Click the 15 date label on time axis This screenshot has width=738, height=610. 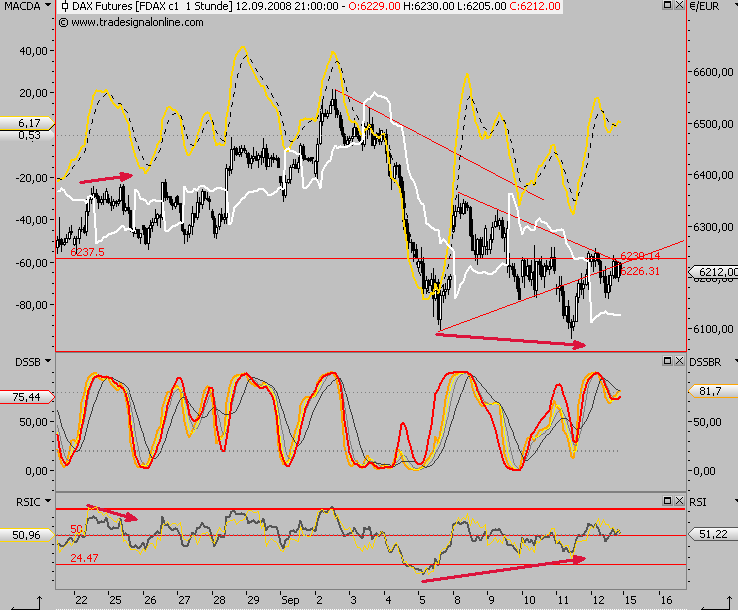[x=630, y=600]
